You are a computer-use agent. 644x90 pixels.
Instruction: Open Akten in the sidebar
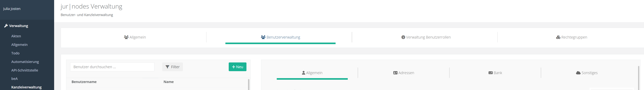(x=16, y=36)
